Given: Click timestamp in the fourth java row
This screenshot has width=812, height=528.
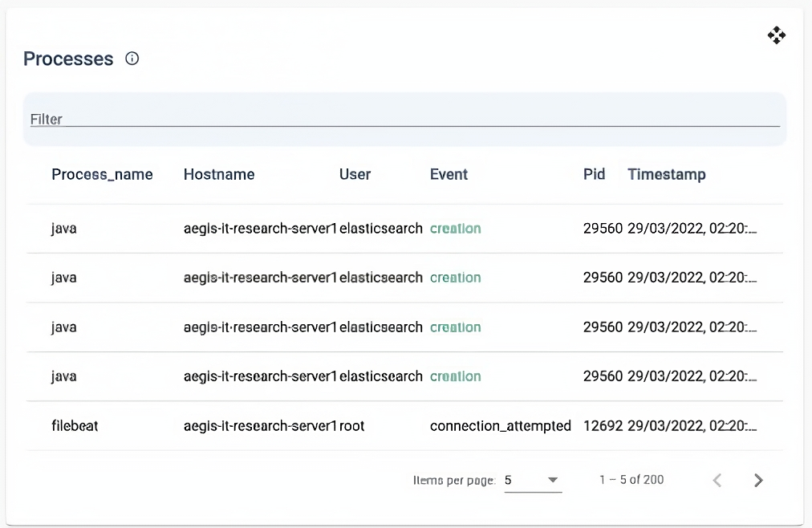Looking at the screenshot, I should [692, 376].
